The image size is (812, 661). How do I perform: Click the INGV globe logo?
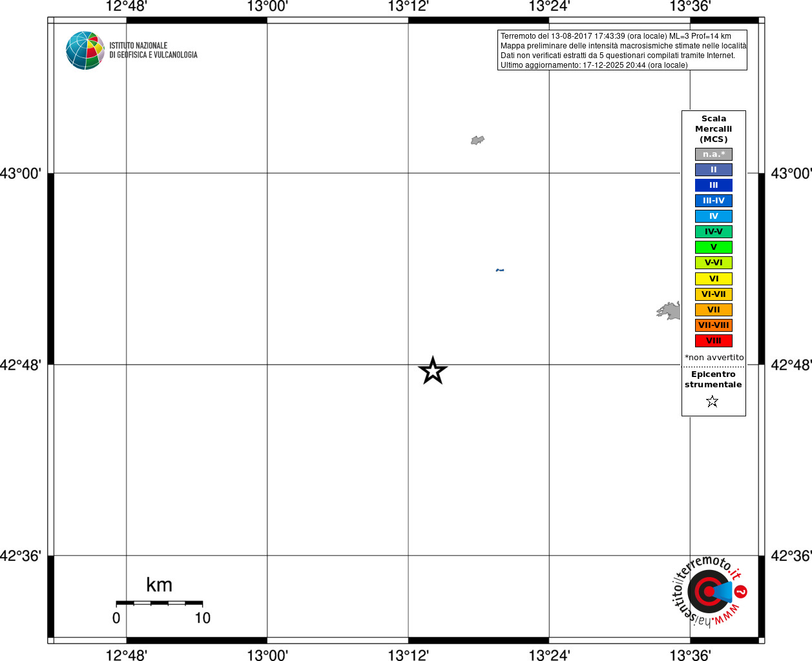click(x=85, y=50)
